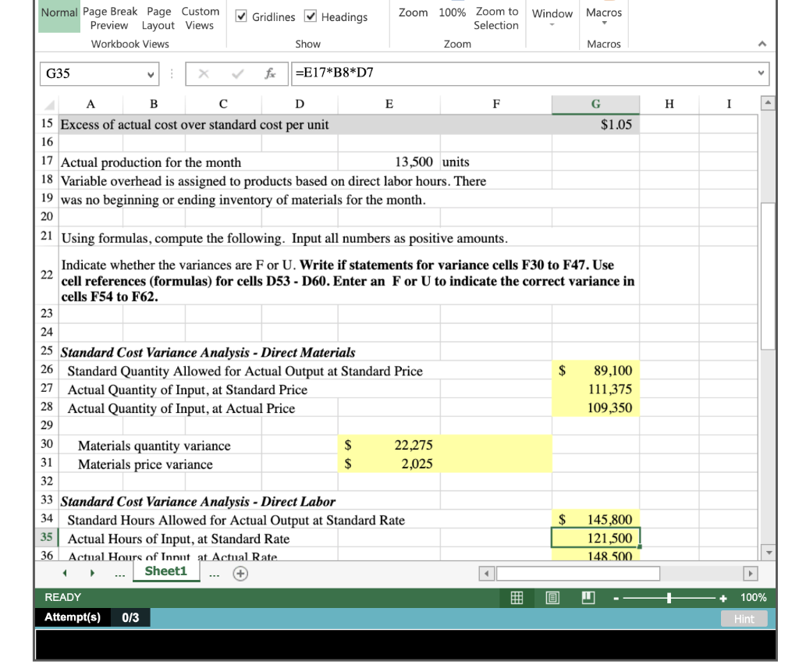Image resolution: width=799 pixels, height=672 pixels.
Task: Open the Name Box dropdown arrow
Action: pos(149,73)
